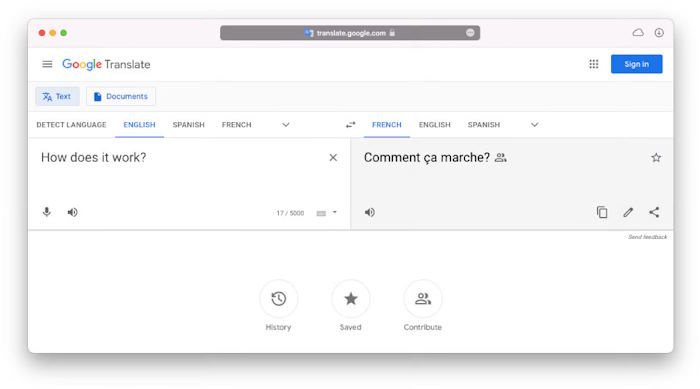The image size is (700, 389).
Task: Switch to Text translation mode
Action: coord(57,96)
